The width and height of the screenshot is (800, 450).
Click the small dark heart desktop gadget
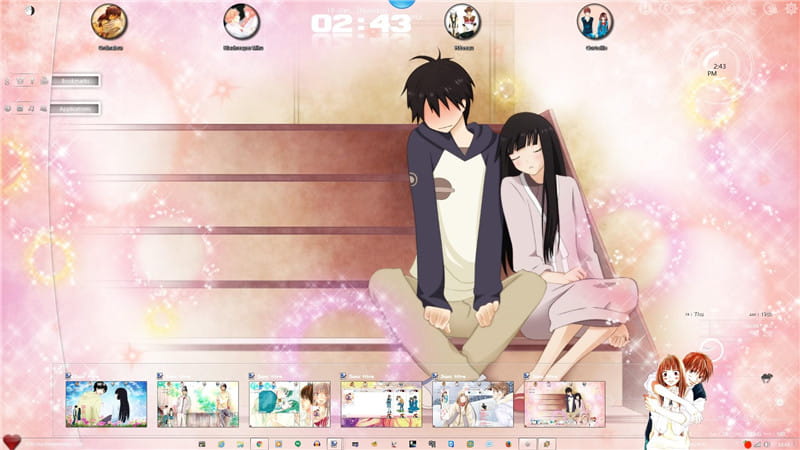pos(766,380)
